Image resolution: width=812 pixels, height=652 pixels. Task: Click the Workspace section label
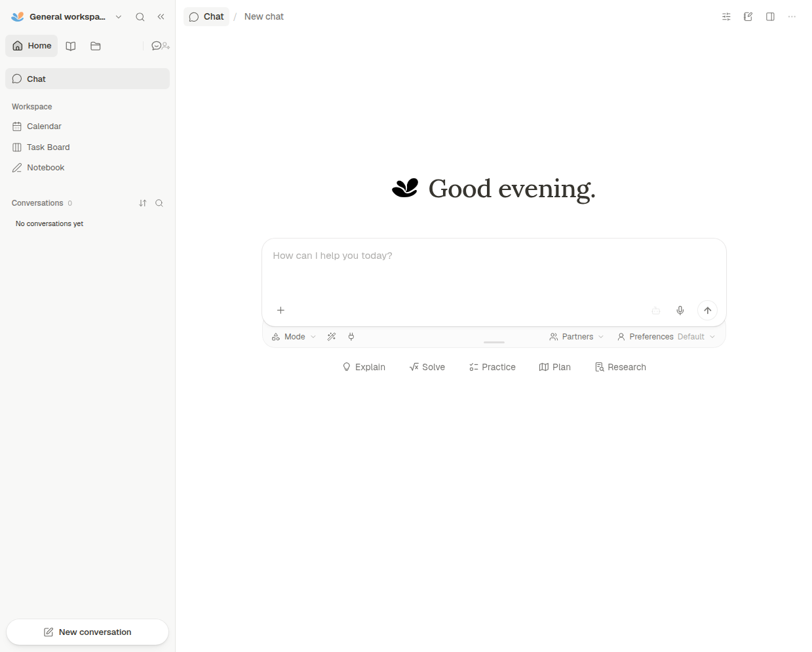point(31,107)
